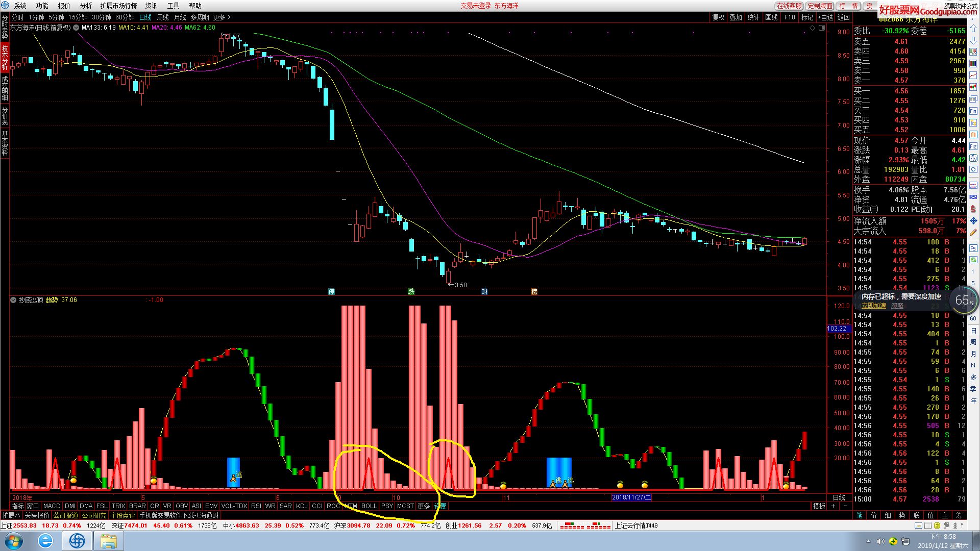Click the 设置 settings link in indicator row

[440, 506]
